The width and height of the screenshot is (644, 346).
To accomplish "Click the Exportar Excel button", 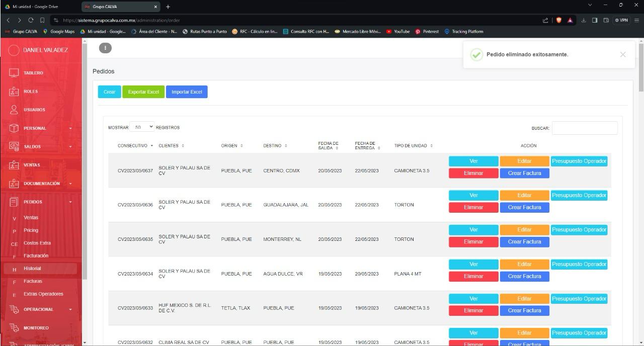I will [x=143, y=92].
